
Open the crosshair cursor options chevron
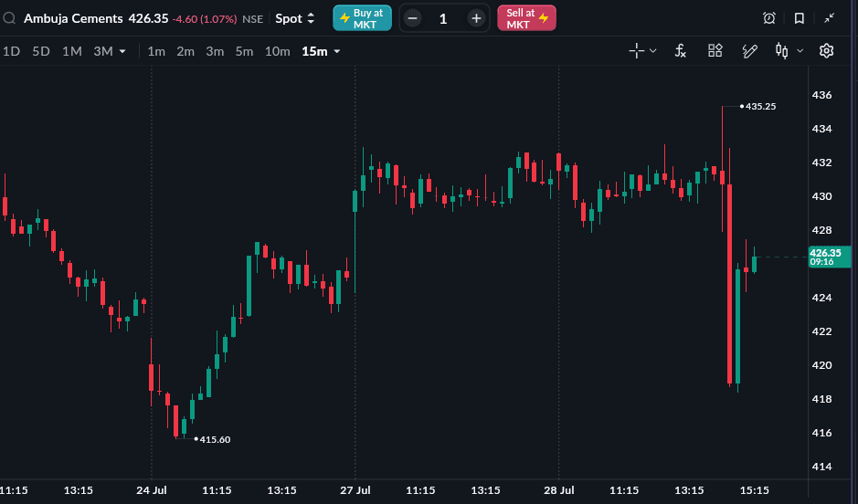(652, 51)
